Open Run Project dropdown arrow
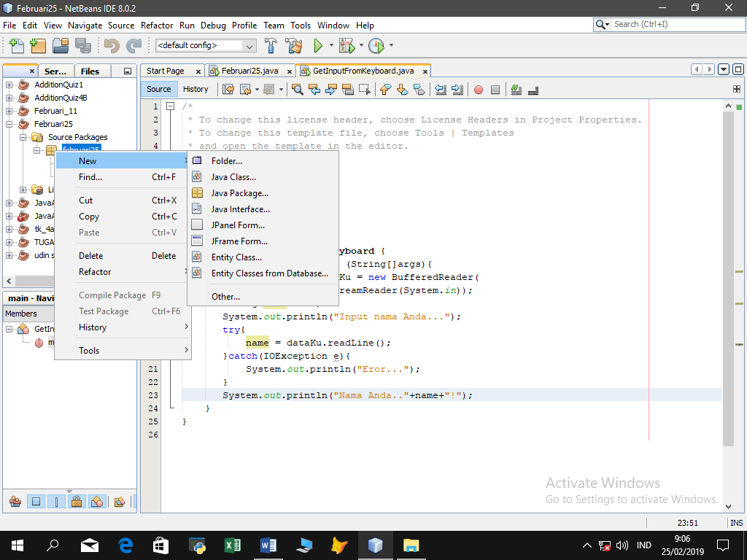The image size is (747, 560). (x=332, y=46)
